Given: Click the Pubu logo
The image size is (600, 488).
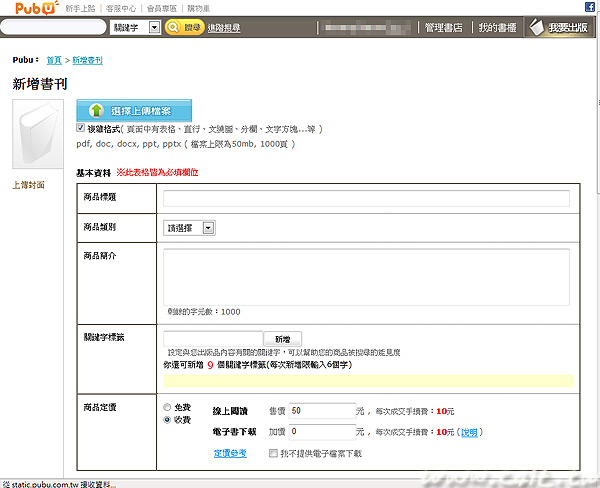Looking at the screenshot, I should pyautogui.click(x=37, y=8).
